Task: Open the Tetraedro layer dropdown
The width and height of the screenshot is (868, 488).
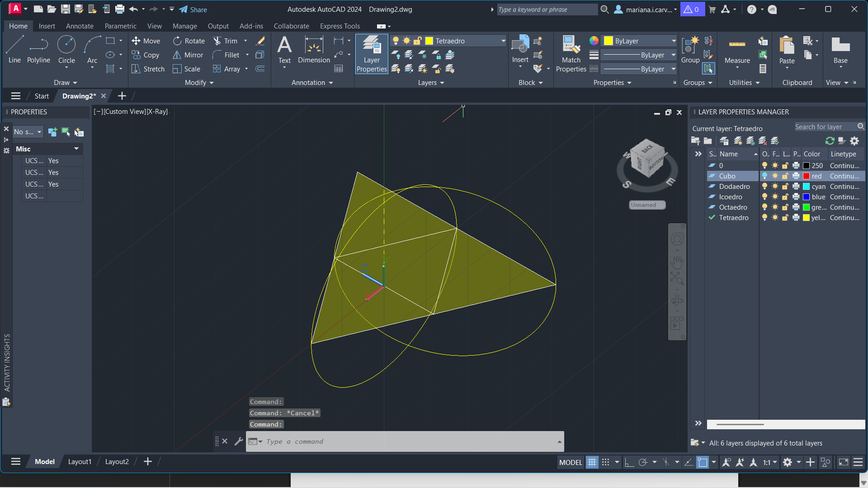Action: coord(503,41)
